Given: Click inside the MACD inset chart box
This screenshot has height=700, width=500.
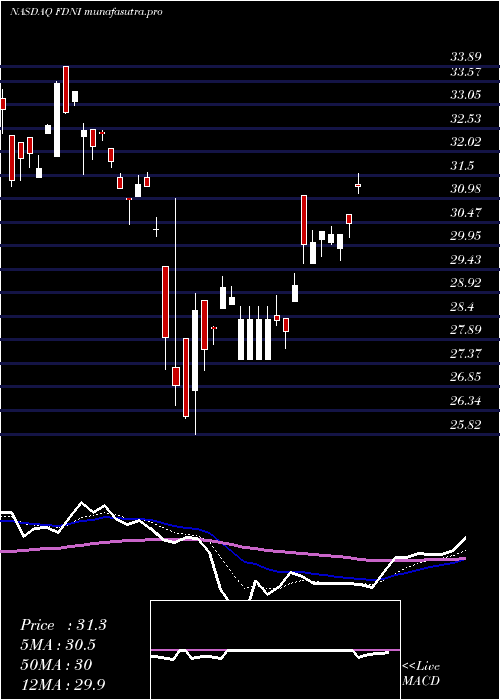Looking at the screenshot, I should click(x=275, y=650).
